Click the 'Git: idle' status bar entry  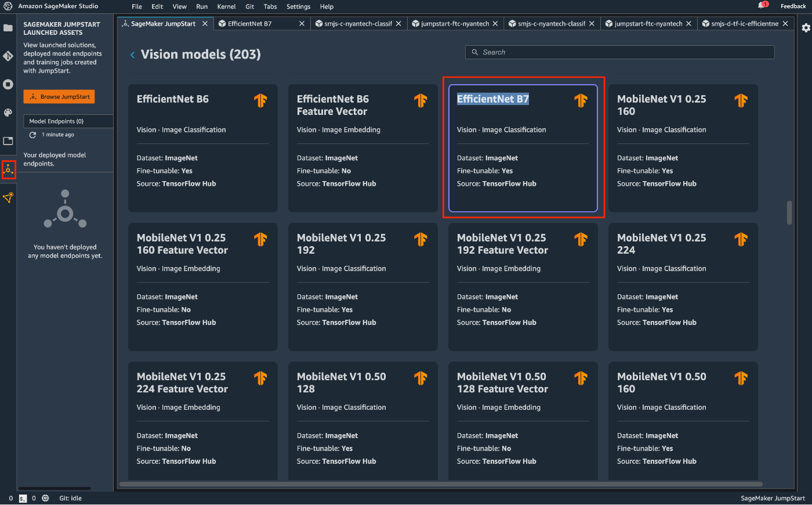pyautogui.click(x=70, y=498)
